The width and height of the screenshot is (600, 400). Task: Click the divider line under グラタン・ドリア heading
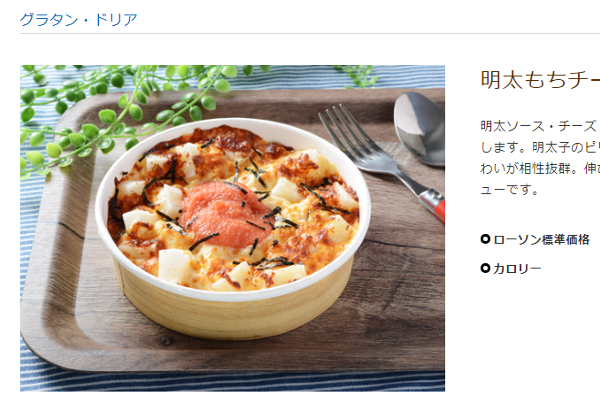310,33
